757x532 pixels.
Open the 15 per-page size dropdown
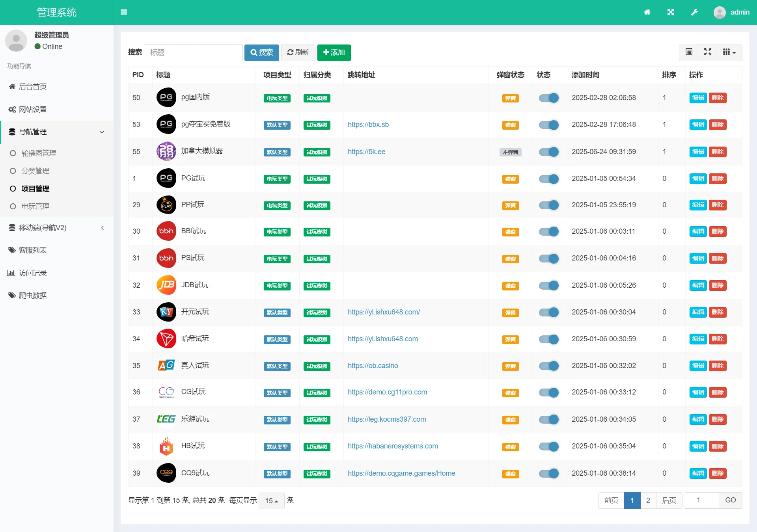[271, 500]
